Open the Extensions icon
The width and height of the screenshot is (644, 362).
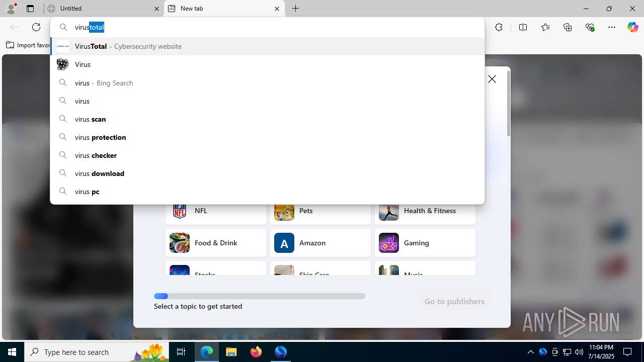499,27
